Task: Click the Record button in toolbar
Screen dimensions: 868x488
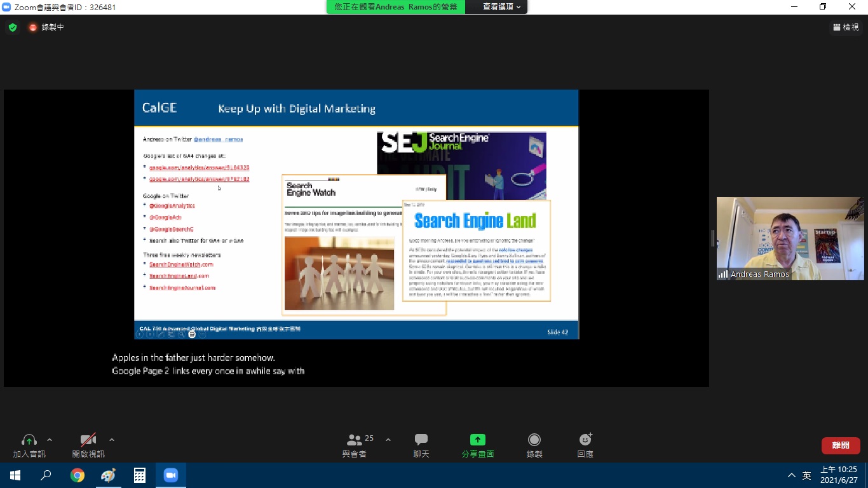Action: (534, 440)
